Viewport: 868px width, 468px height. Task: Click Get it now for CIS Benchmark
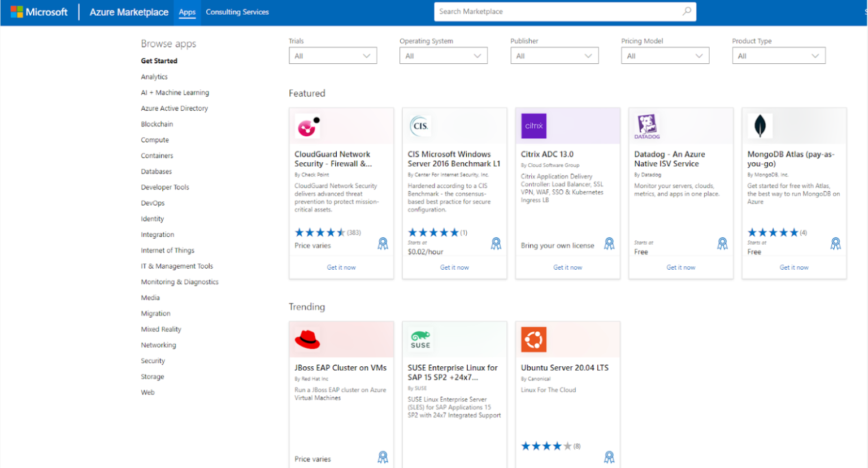click(454, 267)
